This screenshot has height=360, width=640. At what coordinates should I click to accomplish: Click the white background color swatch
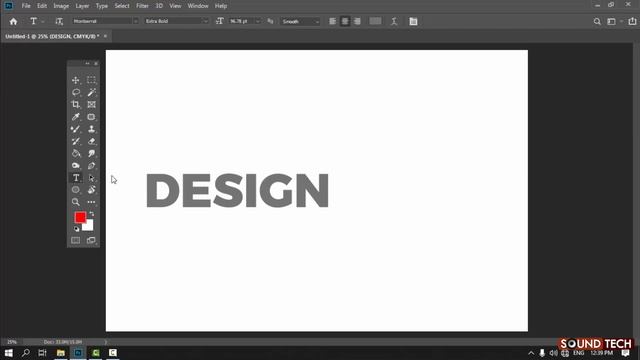click(89, 227)
